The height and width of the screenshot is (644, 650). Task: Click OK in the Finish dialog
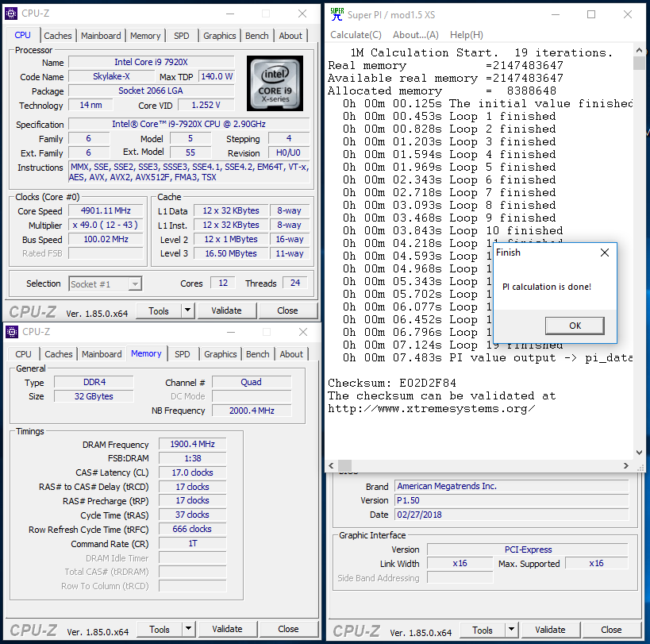pyautogui.click(x=575, y=326)
